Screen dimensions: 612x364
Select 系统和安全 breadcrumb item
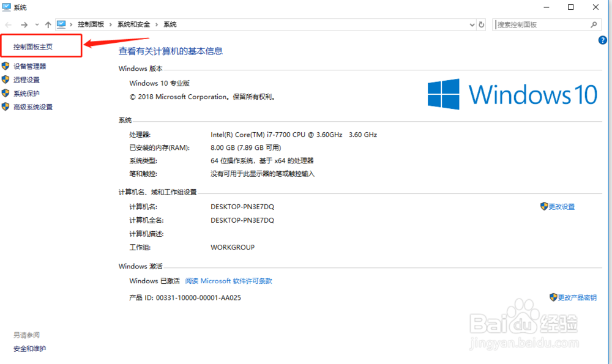pyautogui.click(x=134, y=24)
